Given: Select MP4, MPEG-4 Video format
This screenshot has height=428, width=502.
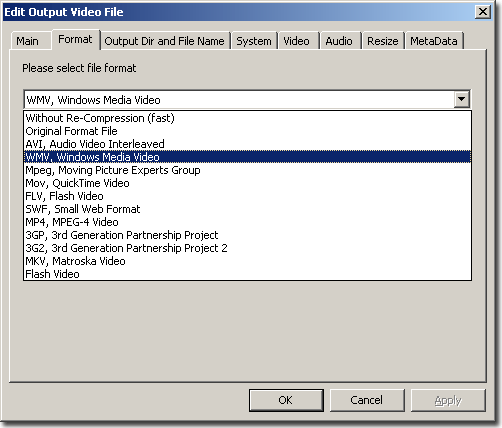Looking at the screenshot, I should 248,222.
